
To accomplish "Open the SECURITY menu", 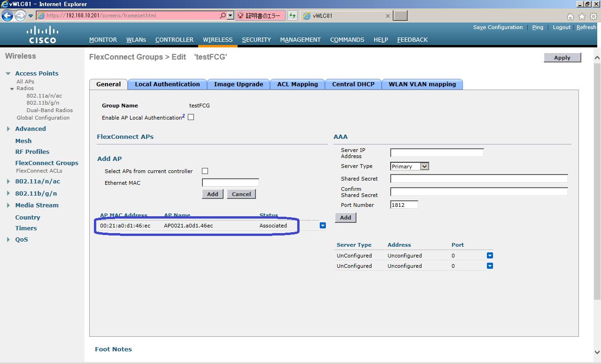I will click(x=256, y=40).
